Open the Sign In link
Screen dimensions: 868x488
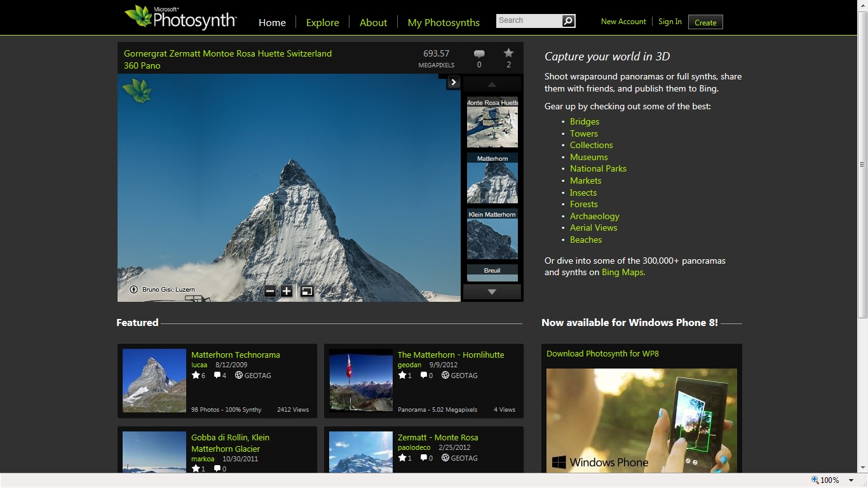point(670,22)
